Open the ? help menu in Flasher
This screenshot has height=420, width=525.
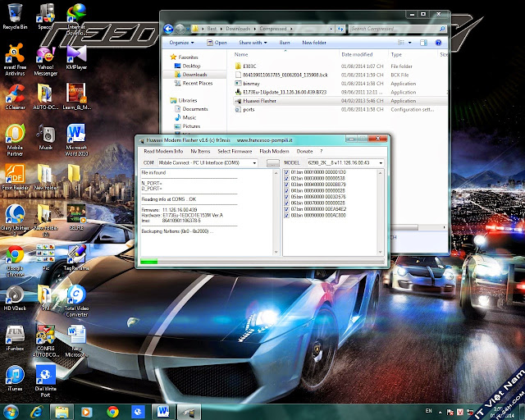[321, 152]
